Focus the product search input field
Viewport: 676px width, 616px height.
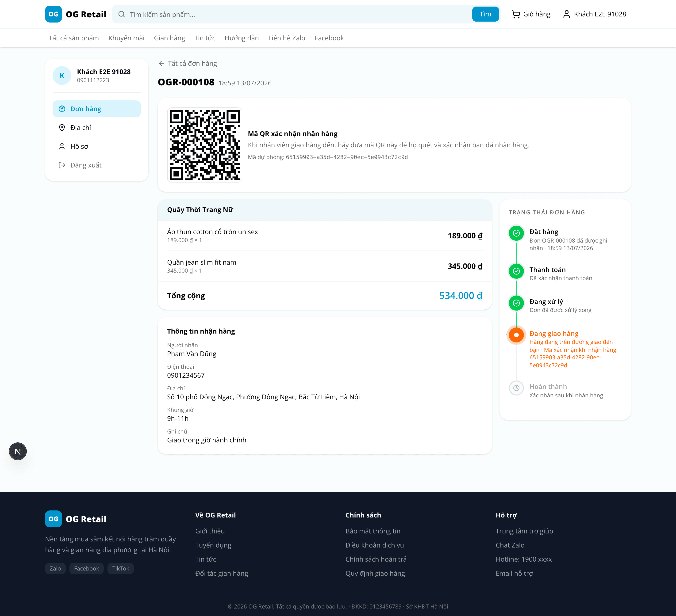coord(298,14)
